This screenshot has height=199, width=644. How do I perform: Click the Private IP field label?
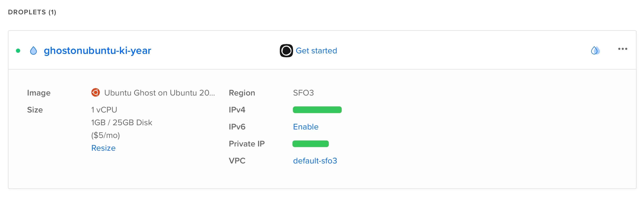(247, 144)
